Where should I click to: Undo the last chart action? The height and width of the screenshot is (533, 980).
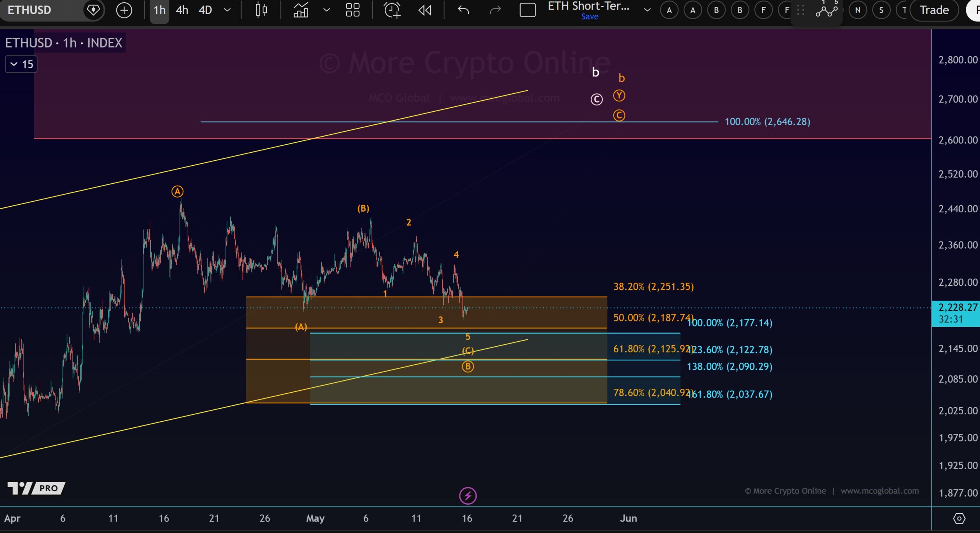(463, 10)
